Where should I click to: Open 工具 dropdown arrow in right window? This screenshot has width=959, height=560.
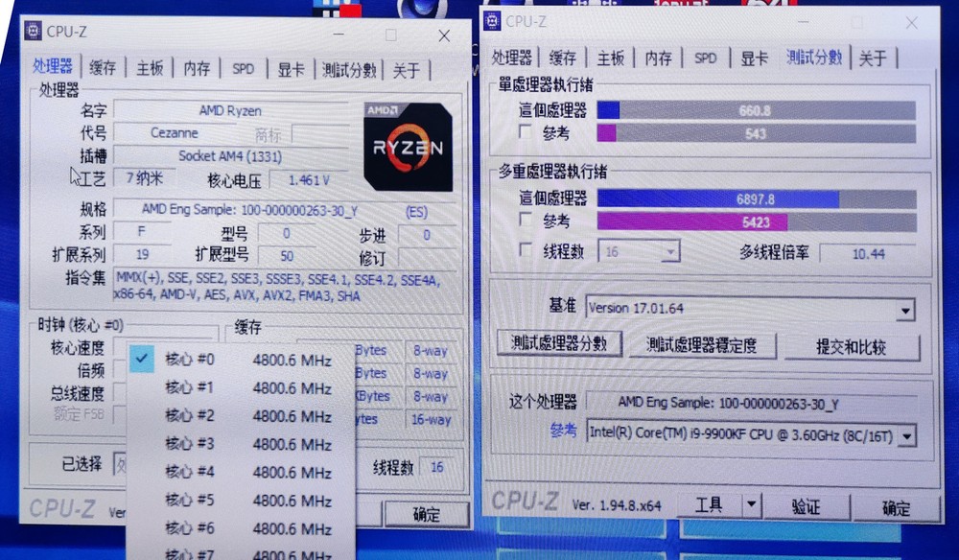tap(751, 505)
